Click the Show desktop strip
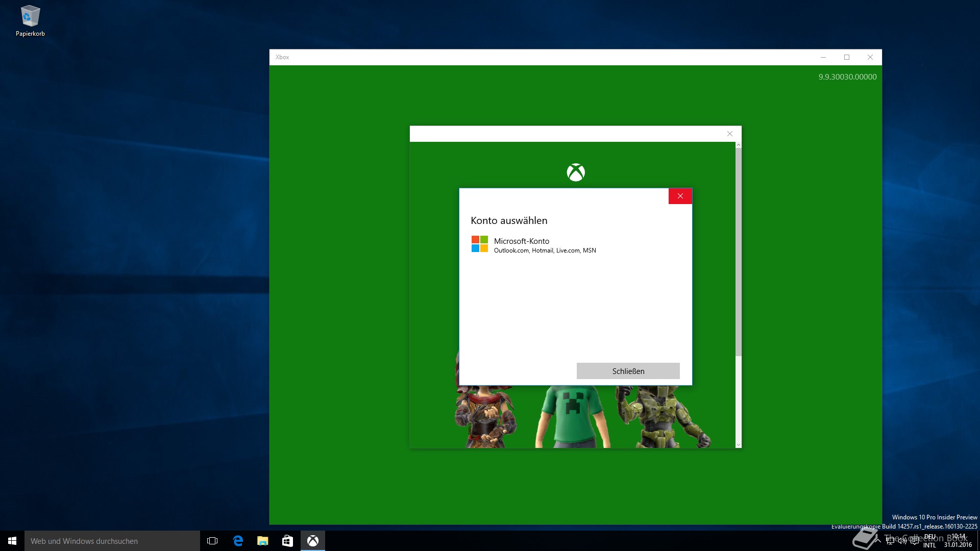Viewport: 980px width, 551px height. 978,541
